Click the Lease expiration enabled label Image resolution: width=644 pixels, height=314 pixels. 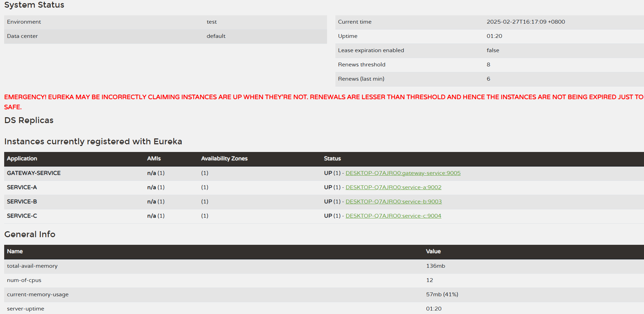pyautogui.click(x=371, y=50)
